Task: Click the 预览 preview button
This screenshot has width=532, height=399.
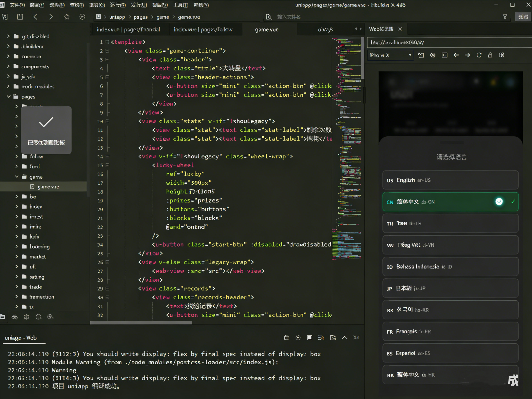Action: point(523,17)
